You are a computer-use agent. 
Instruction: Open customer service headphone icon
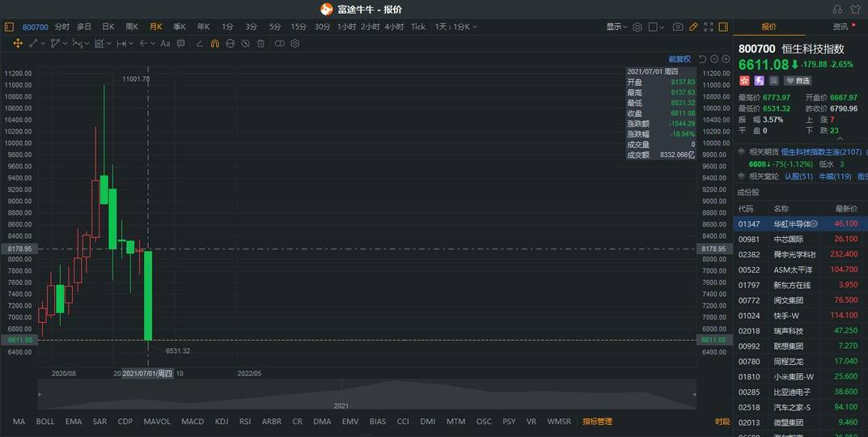(x=837, y=10)
